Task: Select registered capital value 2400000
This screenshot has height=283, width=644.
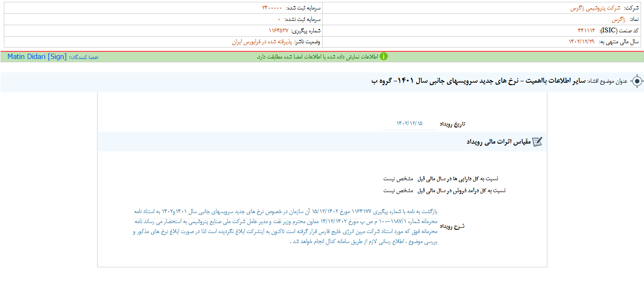Action: coord(272,8)
